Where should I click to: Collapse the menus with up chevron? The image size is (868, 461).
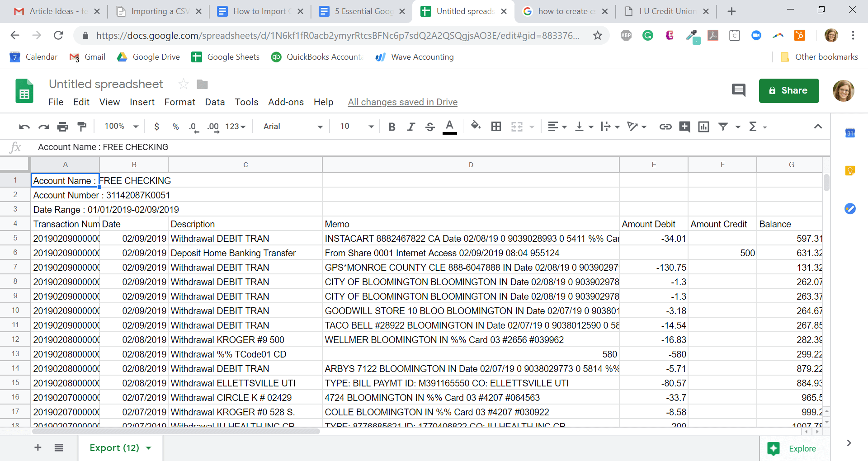coord(818,127)
